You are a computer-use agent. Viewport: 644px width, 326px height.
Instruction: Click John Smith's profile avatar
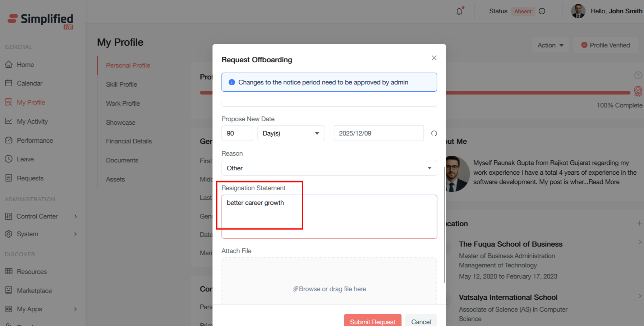pos(578,11)
